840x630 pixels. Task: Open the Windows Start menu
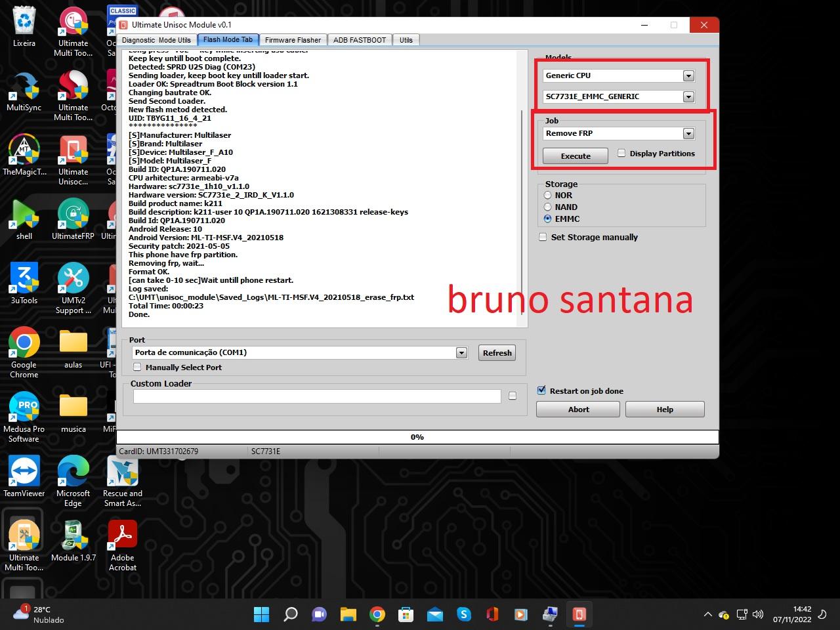261,614
